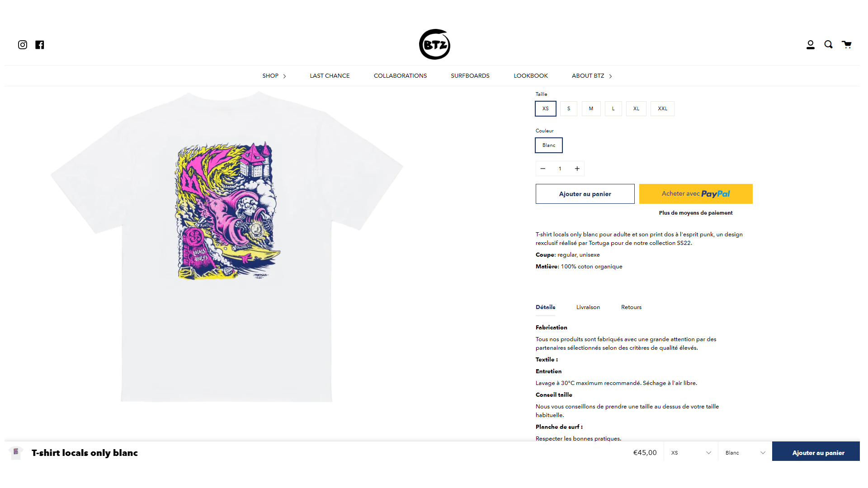Decrease quantity with the minus icon
Image resolution: width=868 pixels, height=488 pixels.
(x=543, y=169)
